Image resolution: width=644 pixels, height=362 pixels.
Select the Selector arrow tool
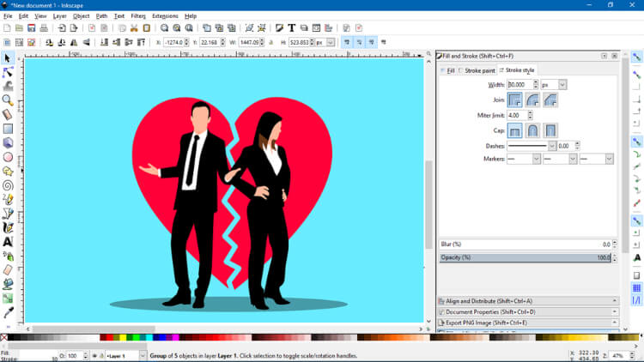pyautogui.click(x=8, y=58)
